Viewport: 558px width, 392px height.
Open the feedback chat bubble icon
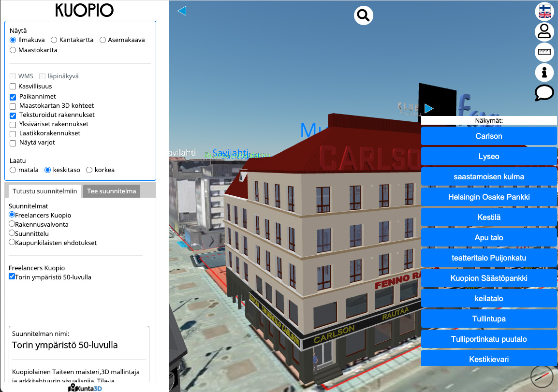(x=544, y=93)
